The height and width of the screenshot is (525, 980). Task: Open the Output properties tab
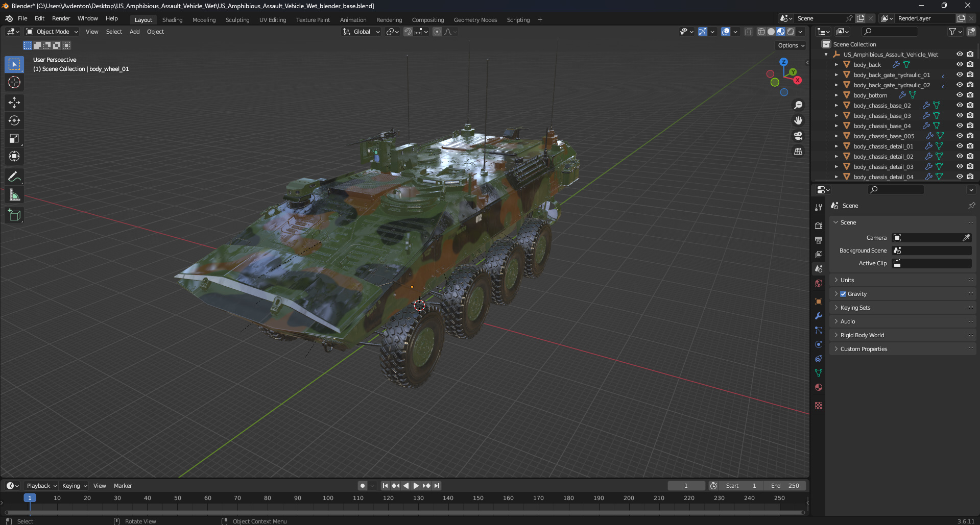(x=819, y=240)
